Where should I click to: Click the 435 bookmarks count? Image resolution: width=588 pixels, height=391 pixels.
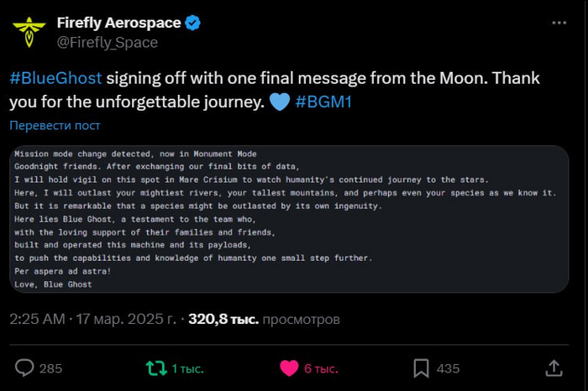click(x=448, y=368)
